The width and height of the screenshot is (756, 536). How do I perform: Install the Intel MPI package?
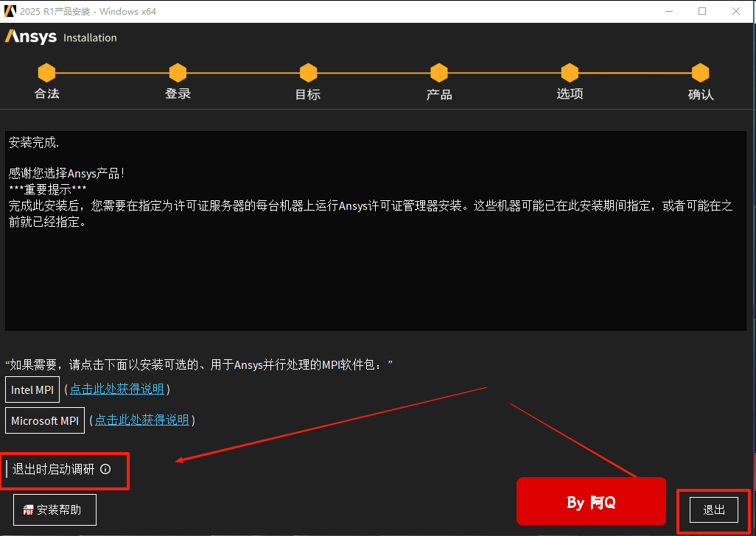32,389
